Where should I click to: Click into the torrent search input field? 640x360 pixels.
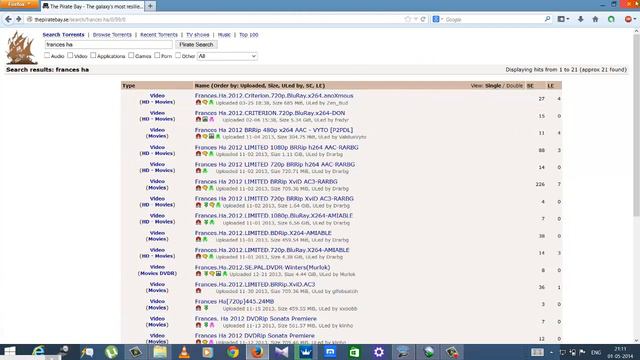(x=109, y=44)
